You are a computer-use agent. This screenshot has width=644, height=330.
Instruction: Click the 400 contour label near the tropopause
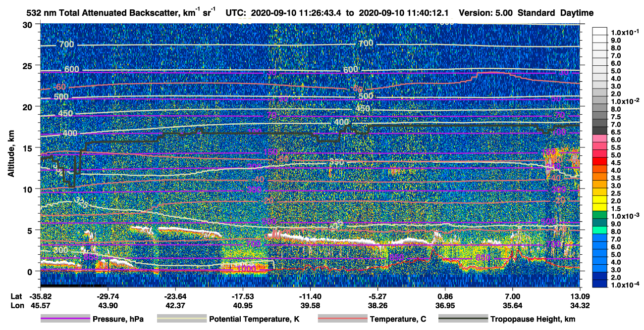coord(342,122)
